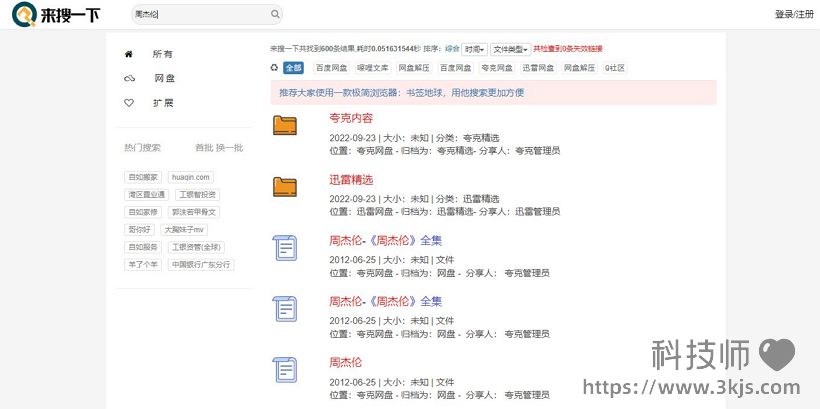Open the result titled only 周杰伦
The height and width of the screenshot is (409, 820).
coord(345,362)
